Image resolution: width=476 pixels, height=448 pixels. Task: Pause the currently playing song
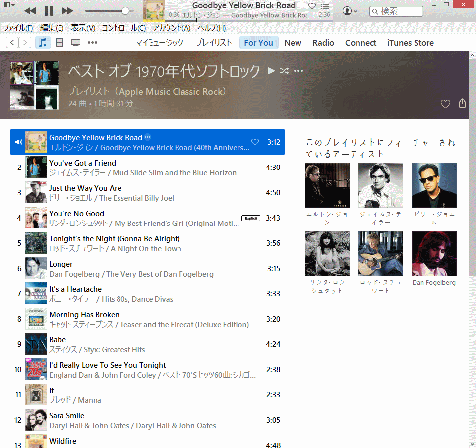[49, 11]
